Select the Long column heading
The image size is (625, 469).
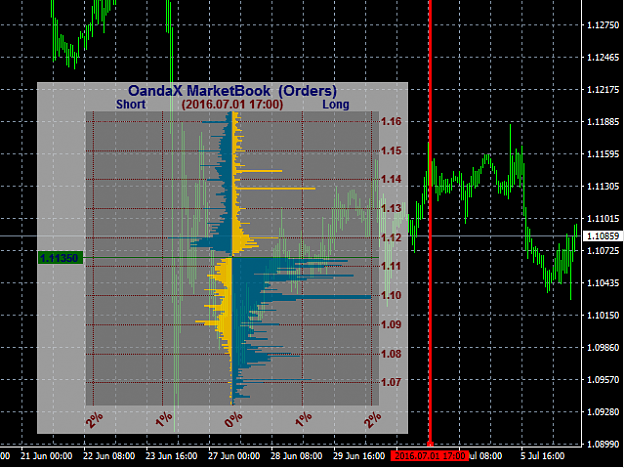(x=336, y=104)
